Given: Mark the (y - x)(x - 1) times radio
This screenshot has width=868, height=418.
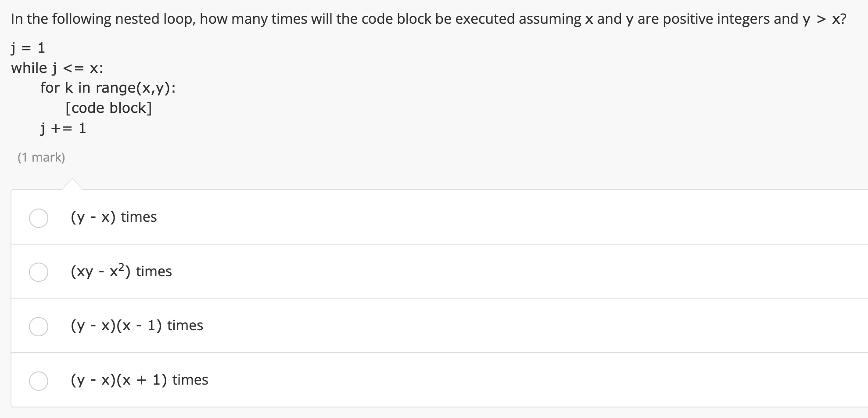Looking at the screenshot, I should [39, 327].
